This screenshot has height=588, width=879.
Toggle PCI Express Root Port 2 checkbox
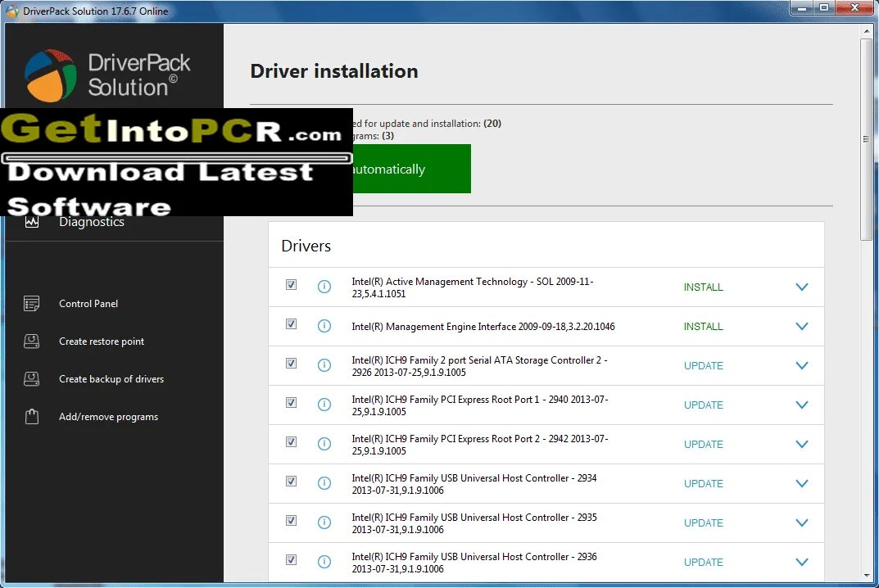(x=291, y=441)
